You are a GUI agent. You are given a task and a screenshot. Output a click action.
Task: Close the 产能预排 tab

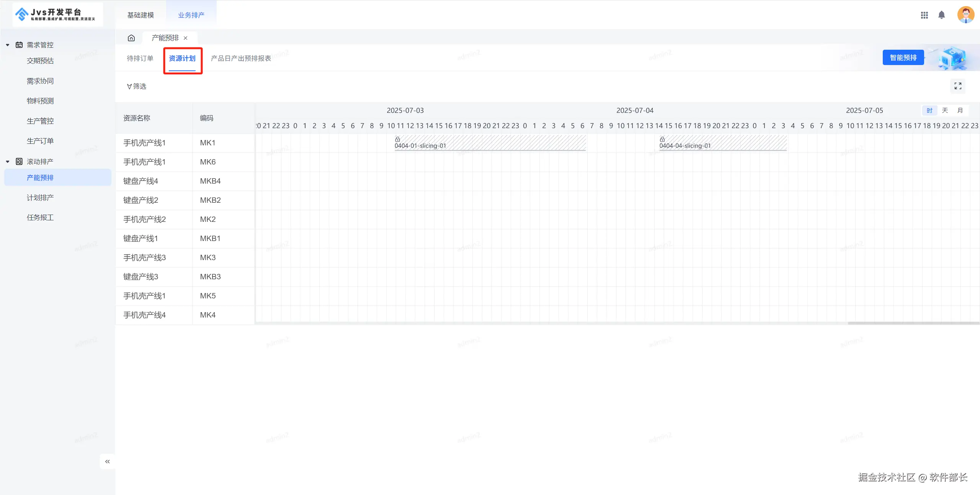click(x=186, y=38)
